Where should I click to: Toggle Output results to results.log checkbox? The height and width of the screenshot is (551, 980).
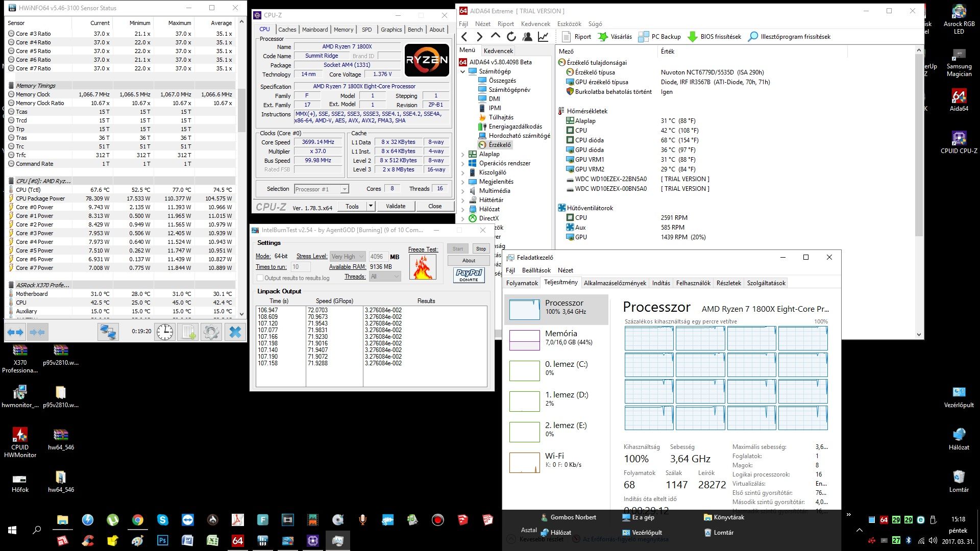coord(260,278)
